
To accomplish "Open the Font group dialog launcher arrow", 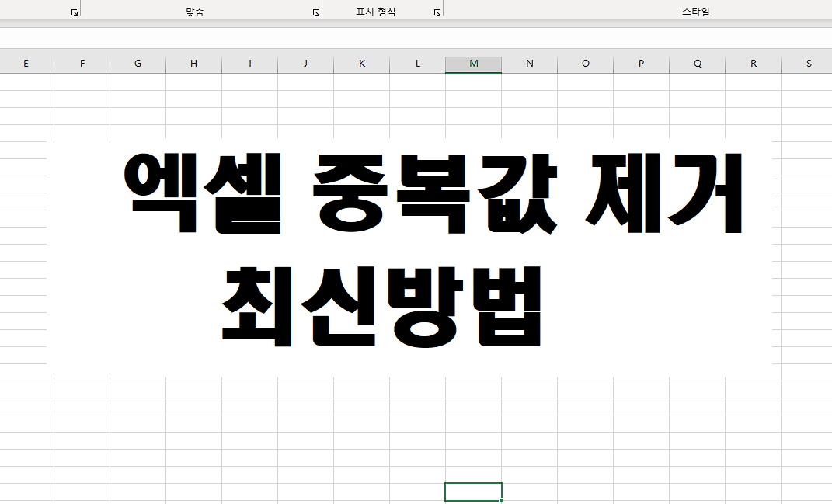I will [x=74, y=10].
